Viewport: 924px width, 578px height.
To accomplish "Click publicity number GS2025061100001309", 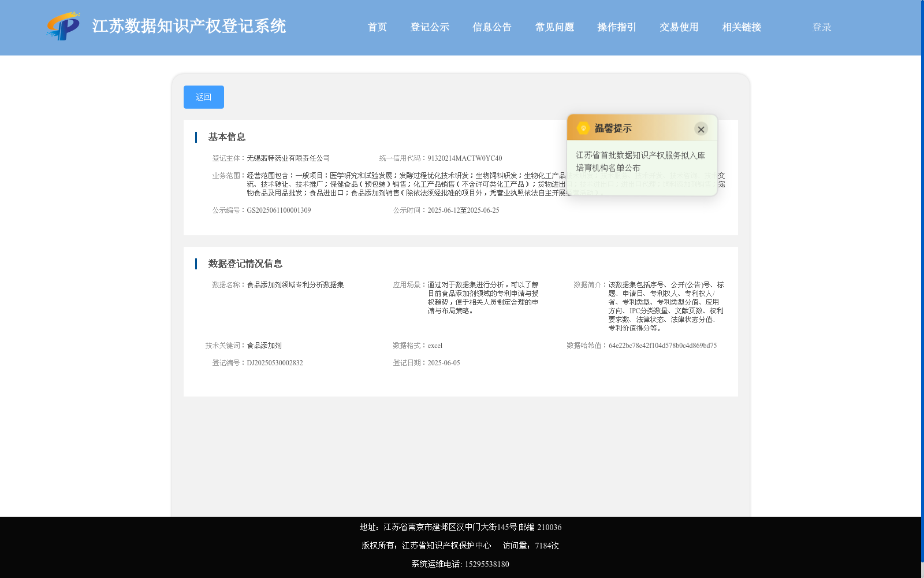I will [279, 210].
